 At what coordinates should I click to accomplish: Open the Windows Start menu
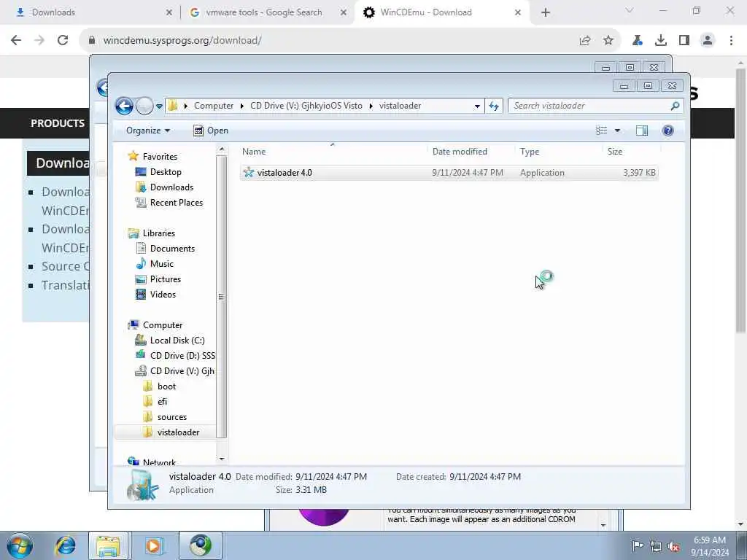point(20,545)
